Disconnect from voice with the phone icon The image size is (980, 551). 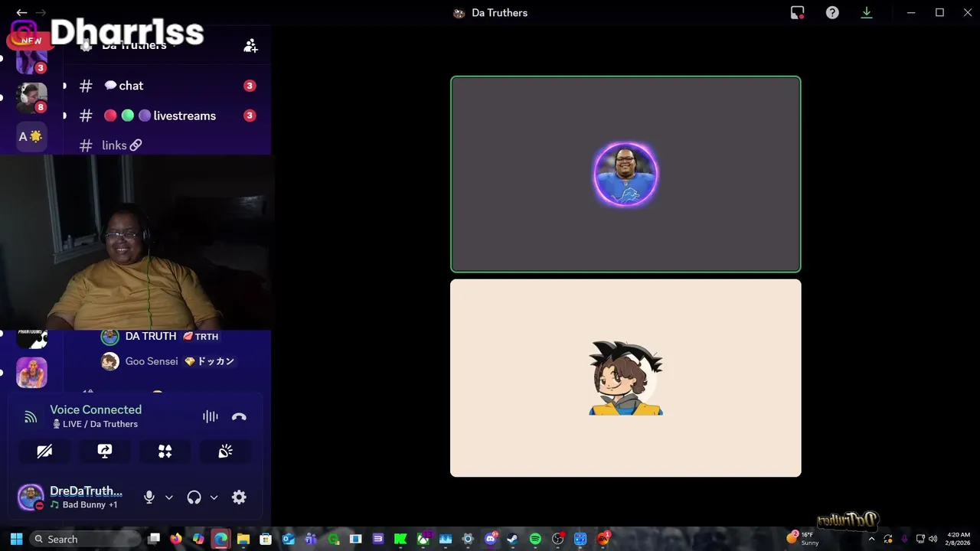click(239, 416)
